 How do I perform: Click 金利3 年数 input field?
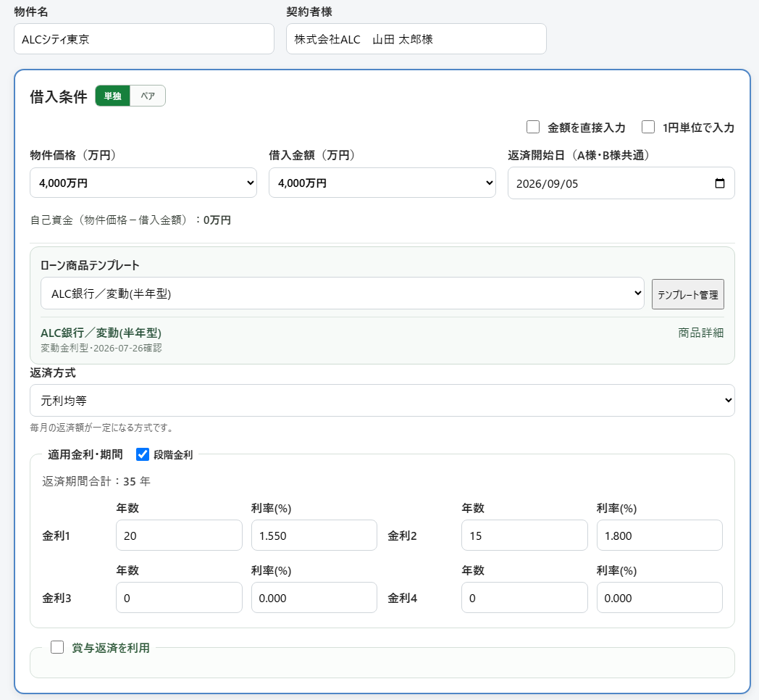coord(179,597)
